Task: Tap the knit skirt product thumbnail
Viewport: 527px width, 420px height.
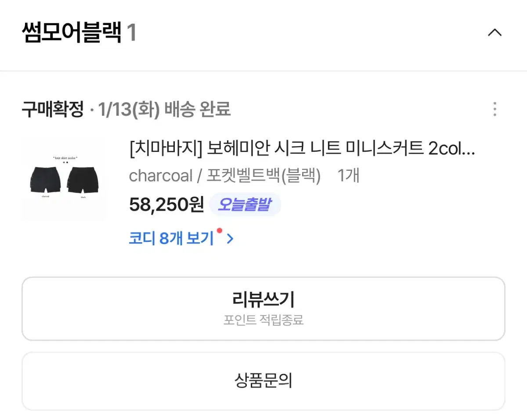Action: [x=64, y=178]
